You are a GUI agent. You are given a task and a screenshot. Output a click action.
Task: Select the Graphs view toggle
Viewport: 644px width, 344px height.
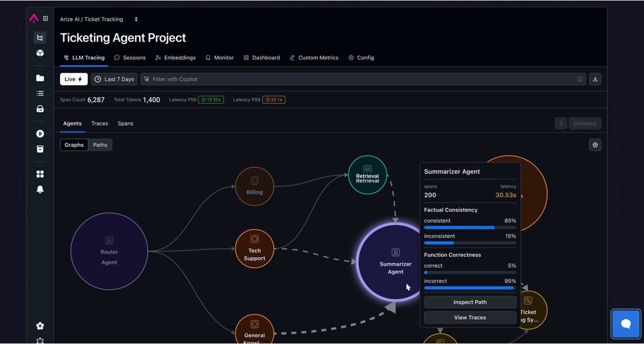click(x=74, y=145)
